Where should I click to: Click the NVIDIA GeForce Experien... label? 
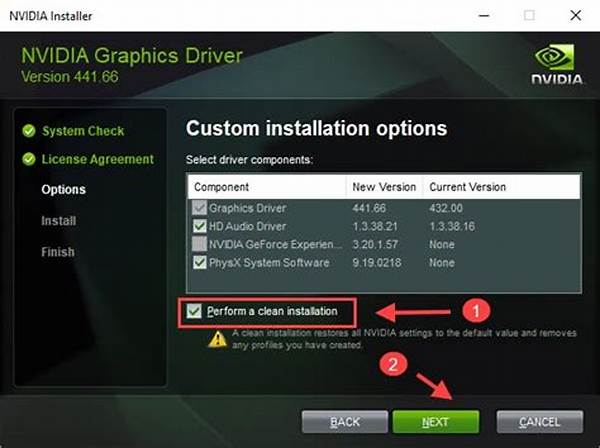click(275, 244)
